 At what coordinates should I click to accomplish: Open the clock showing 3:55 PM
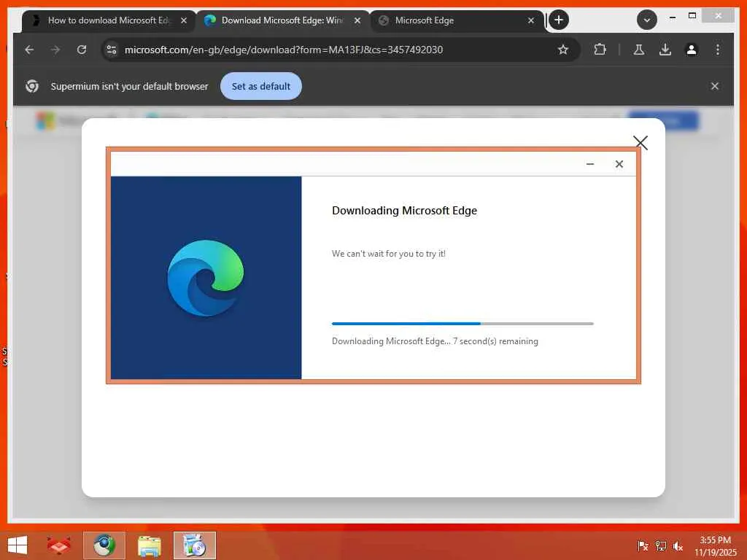715,545
